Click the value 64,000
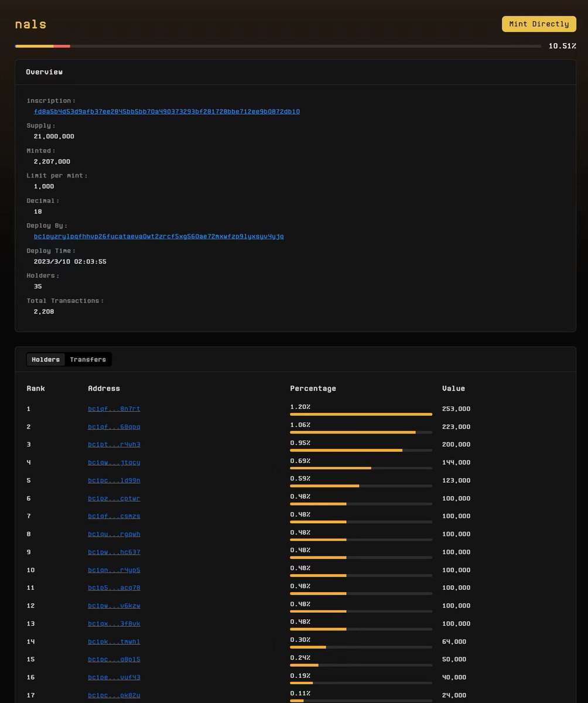Viewport: 588px width, 703px height. pos(454,641)
